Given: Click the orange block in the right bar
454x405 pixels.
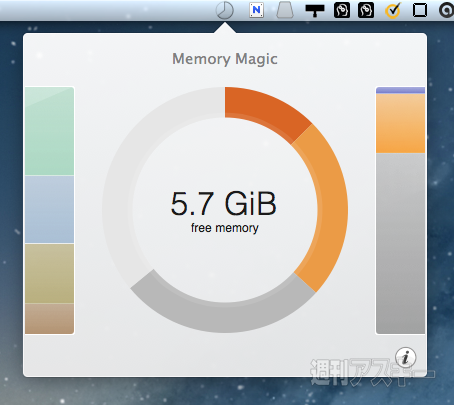Looking at the screenshot, I should pos(400,123).
